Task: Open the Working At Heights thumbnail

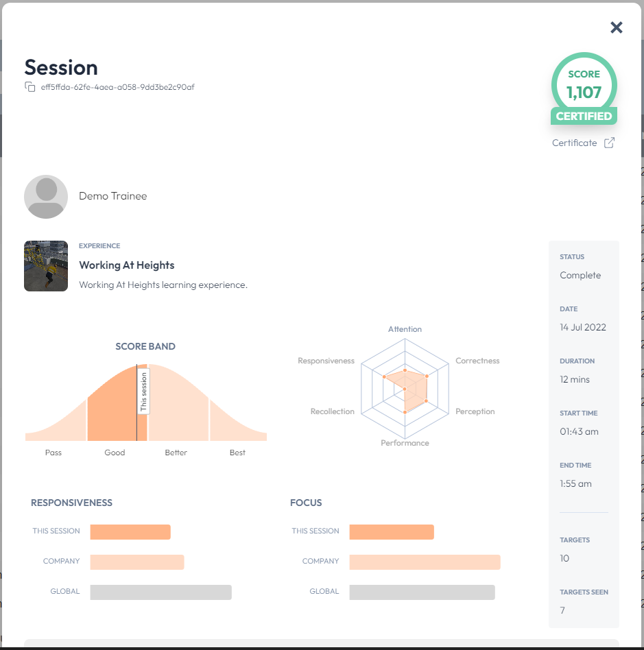Action: pos(46,266)
